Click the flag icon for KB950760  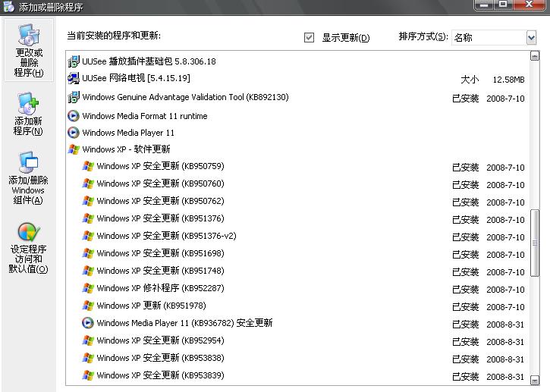pyautogui.click(x=88, y=183)
